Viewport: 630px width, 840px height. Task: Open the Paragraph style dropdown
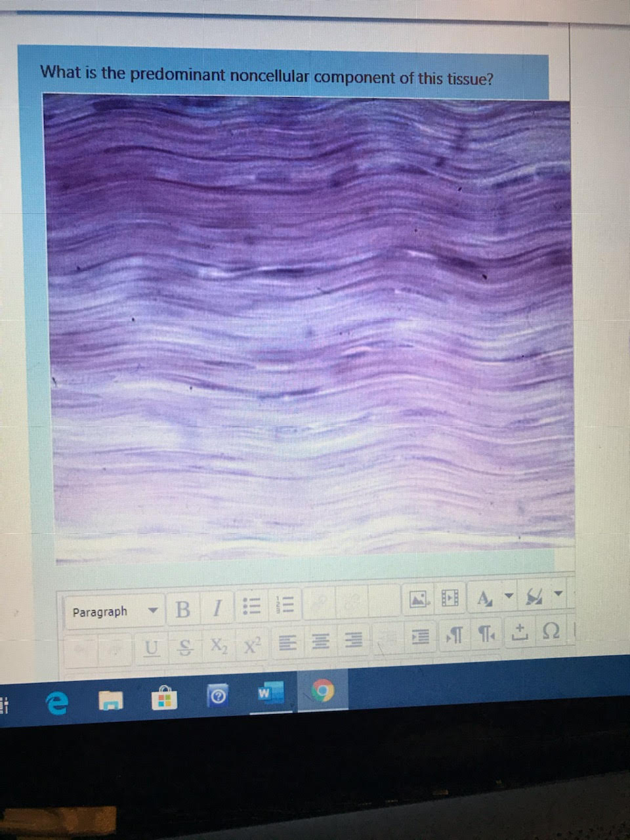(115, 611)
